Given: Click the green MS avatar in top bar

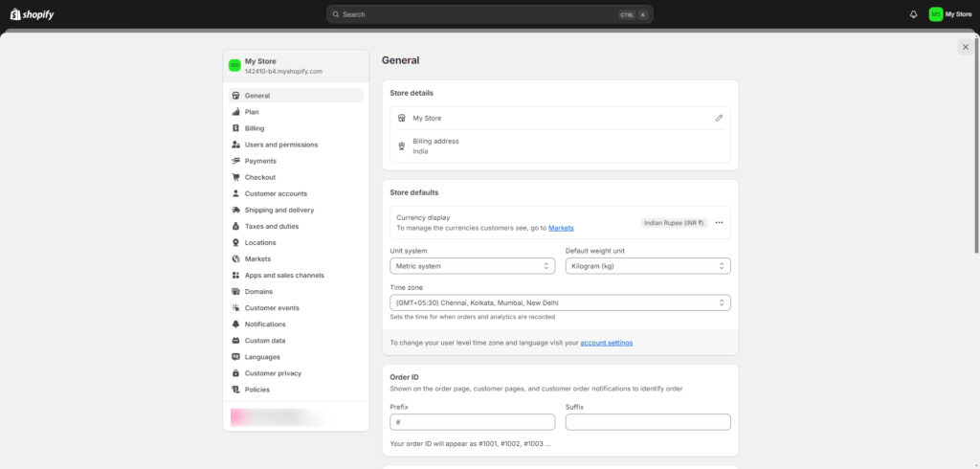Looking at the screenshot, I should pos(936,14).
